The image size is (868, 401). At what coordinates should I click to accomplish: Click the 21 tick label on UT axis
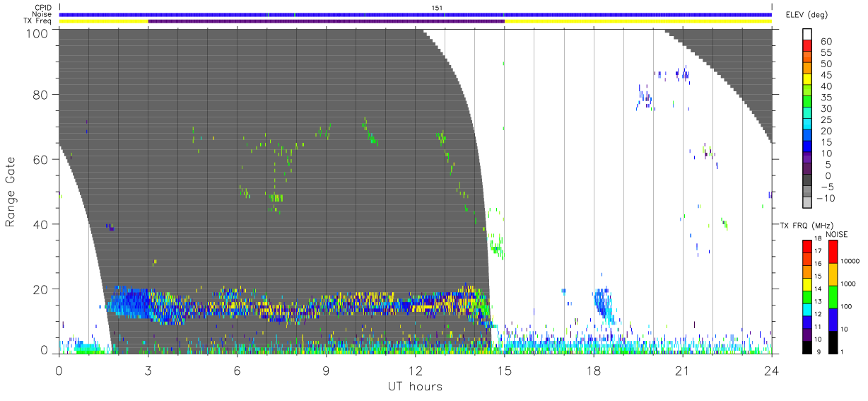(x=683, y=369)
